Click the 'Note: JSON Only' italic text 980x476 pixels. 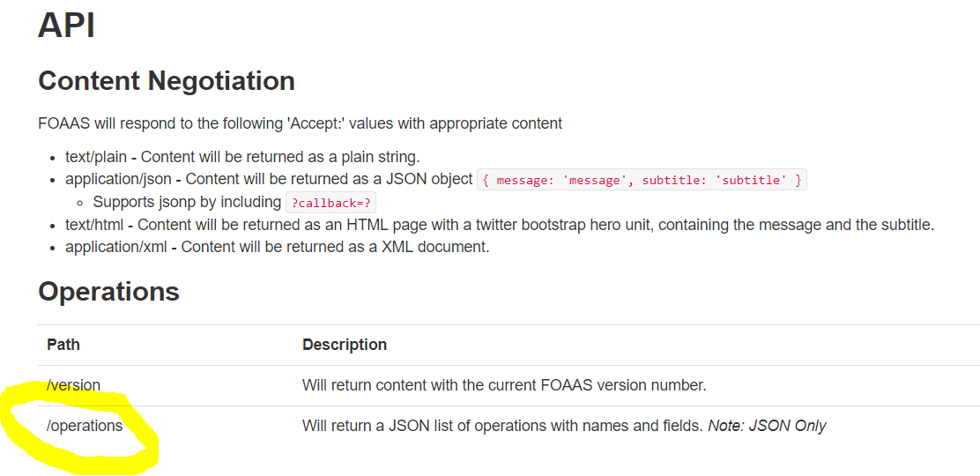[x=768, y=426]
